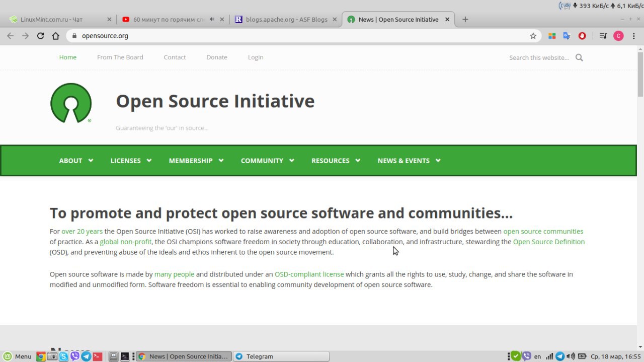
Task: Click the browser forward arrow
Action: point(25,36)
